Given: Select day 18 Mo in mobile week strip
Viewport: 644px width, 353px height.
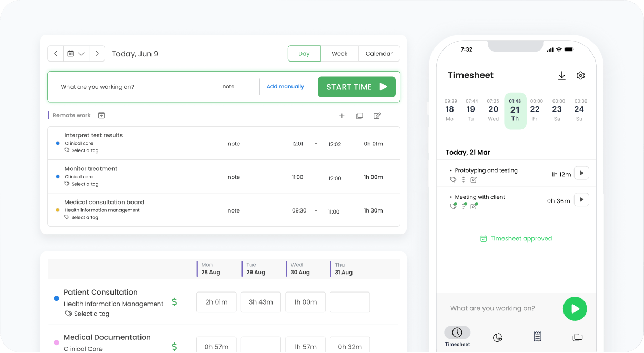Looking at the screenshot, I should click(450, 110).
